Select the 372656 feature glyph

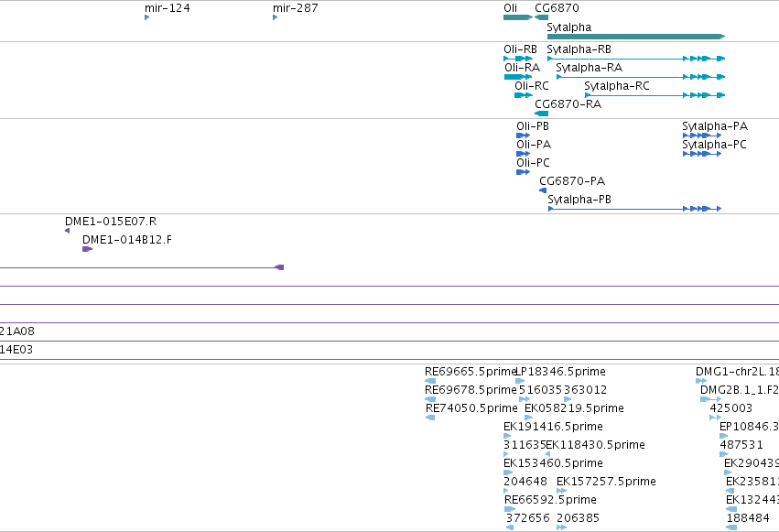[x=510, y=527]
